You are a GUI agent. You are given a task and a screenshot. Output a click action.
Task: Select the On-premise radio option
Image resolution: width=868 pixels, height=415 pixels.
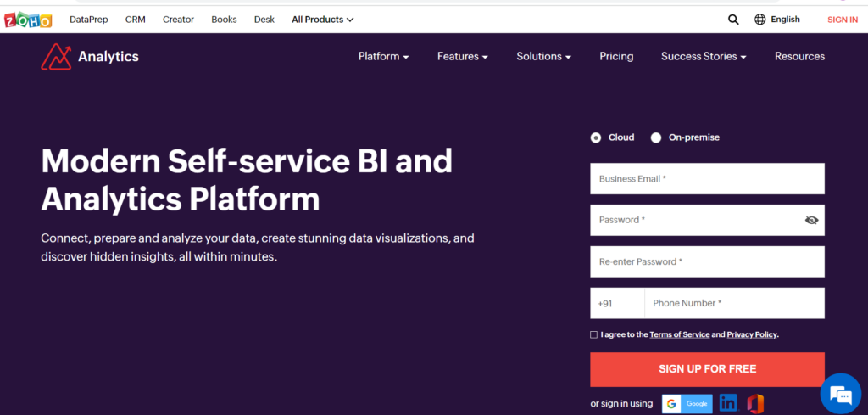click(x=656, y=137)
